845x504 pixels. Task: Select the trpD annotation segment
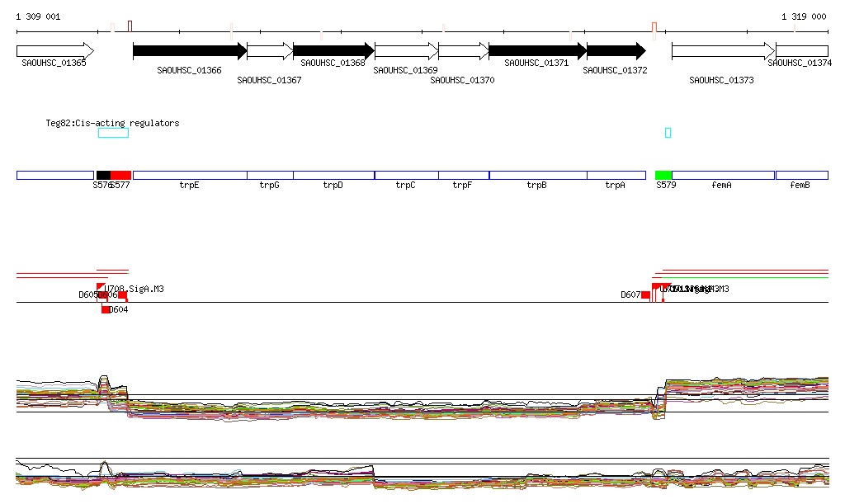pos(333,175)
